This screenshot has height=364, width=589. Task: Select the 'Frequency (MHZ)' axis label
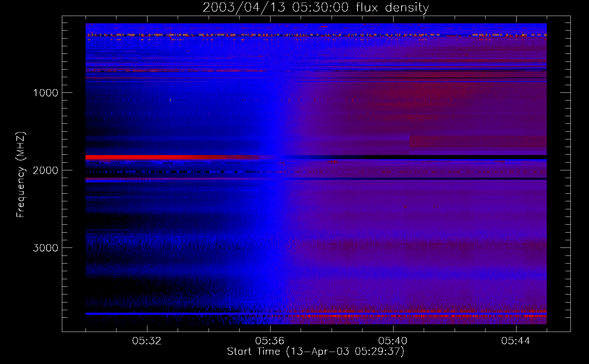click(21, 175)
